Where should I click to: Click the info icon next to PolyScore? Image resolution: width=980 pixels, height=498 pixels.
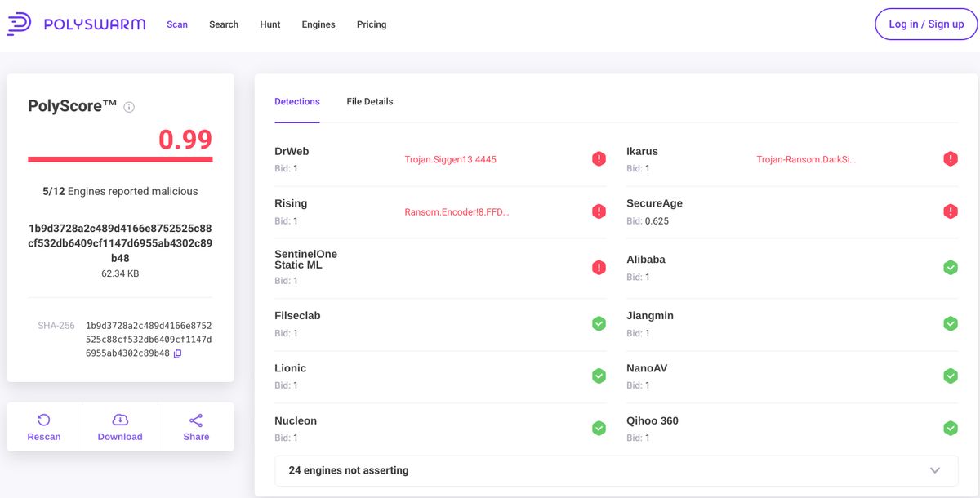point(129,107)
